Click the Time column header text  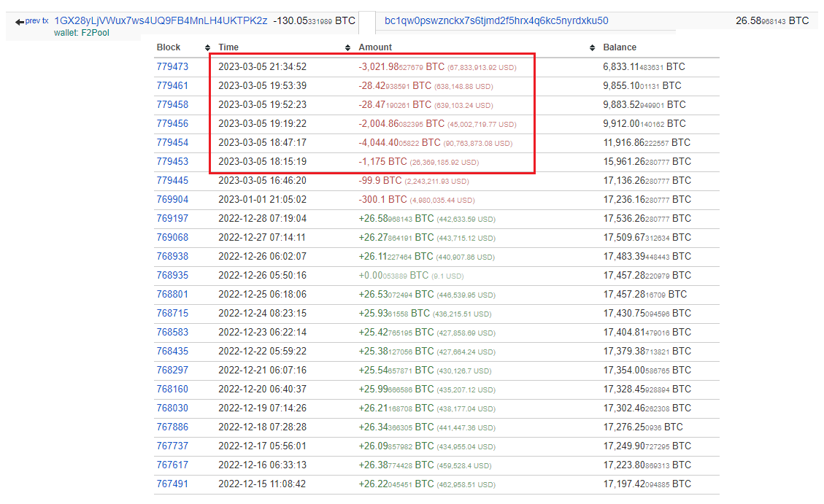228,47
